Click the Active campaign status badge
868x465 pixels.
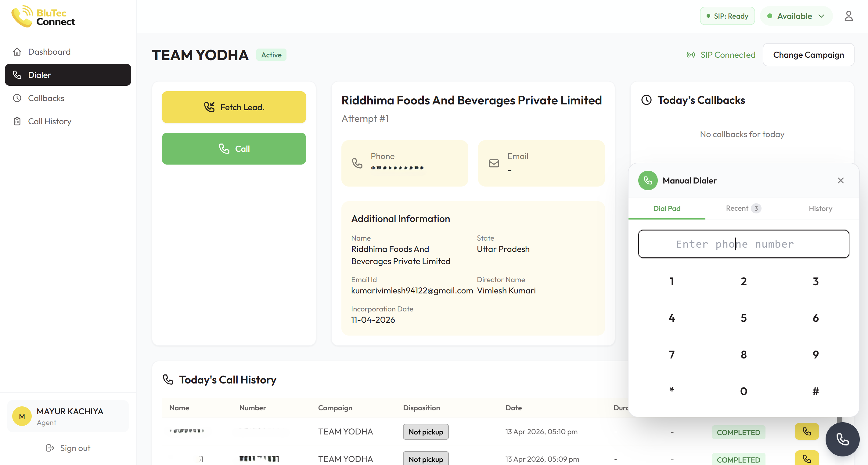(x=271, y=55)
